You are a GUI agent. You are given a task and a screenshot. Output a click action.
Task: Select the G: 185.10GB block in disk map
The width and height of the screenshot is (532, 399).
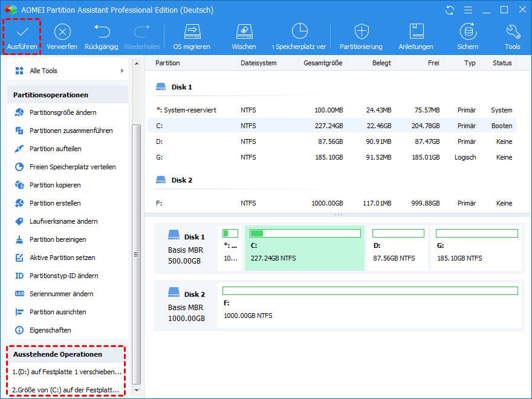point(476,248)
